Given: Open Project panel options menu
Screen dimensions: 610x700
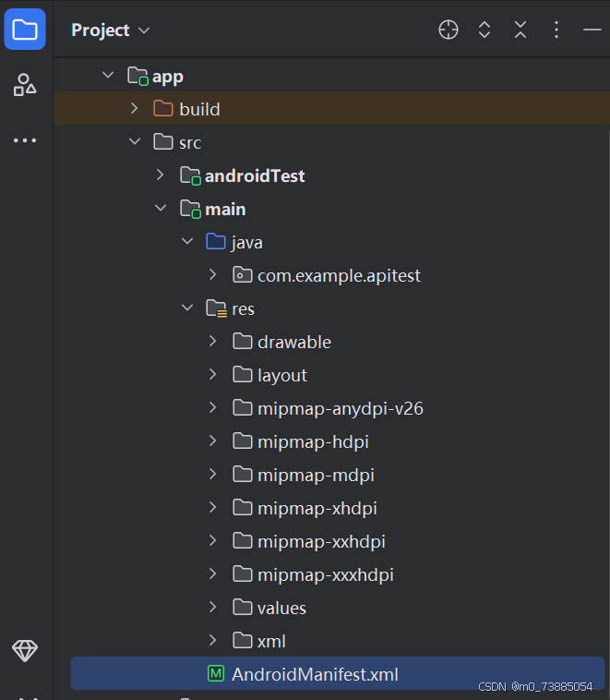Looking at the screenshot, I should (x=556, y=30).
